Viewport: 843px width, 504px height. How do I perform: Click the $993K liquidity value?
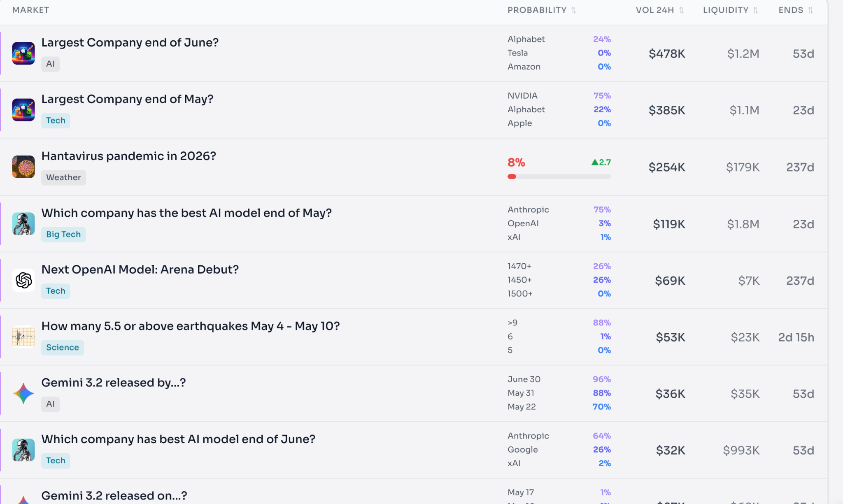click(741, 451)
